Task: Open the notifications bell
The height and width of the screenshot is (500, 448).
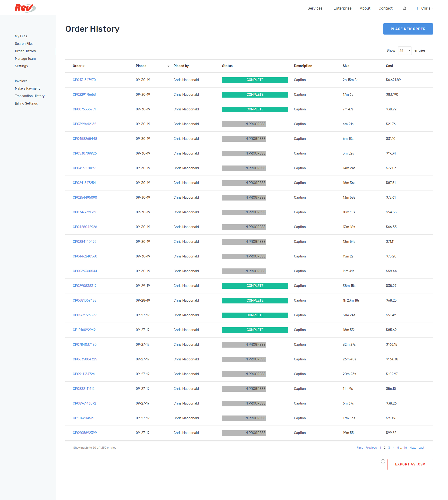Action: click(x=404, y=8)
